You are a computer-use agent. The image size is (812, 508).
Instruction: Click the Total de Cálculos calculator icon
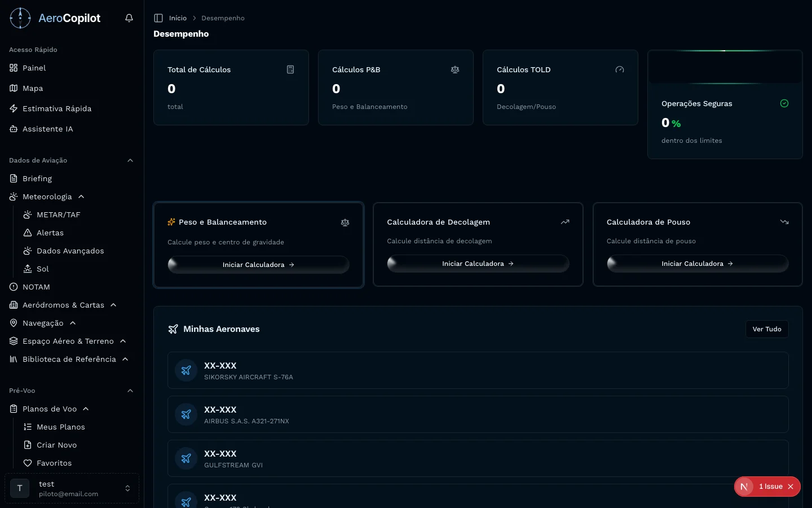click(x=290, y=69)
